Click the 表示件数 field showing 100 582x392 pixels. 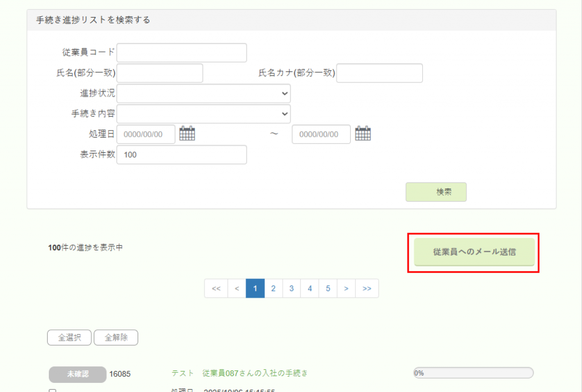[181, 155]
